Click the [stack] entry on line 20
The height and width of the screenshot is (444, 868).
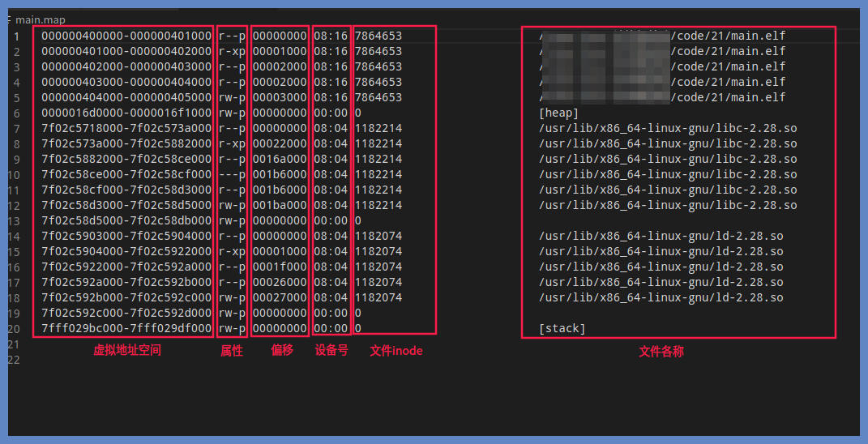click(562, 328)
